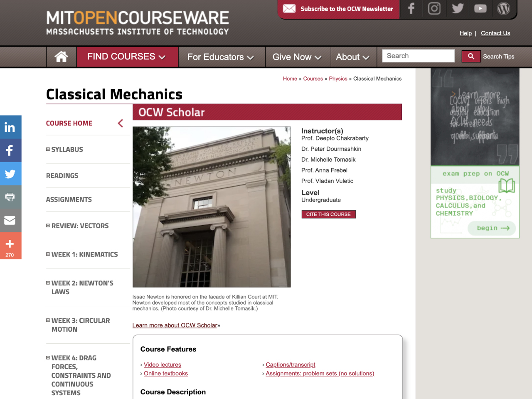
Task: Open the About dropdown menu
Action: (x=353, y=57)
